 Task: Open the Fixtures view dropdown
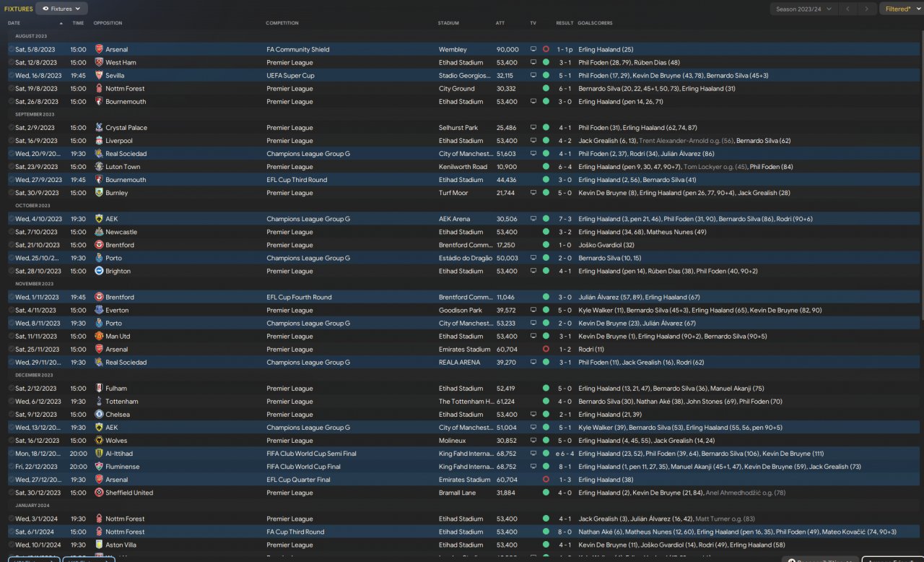[x=61, y=9]
